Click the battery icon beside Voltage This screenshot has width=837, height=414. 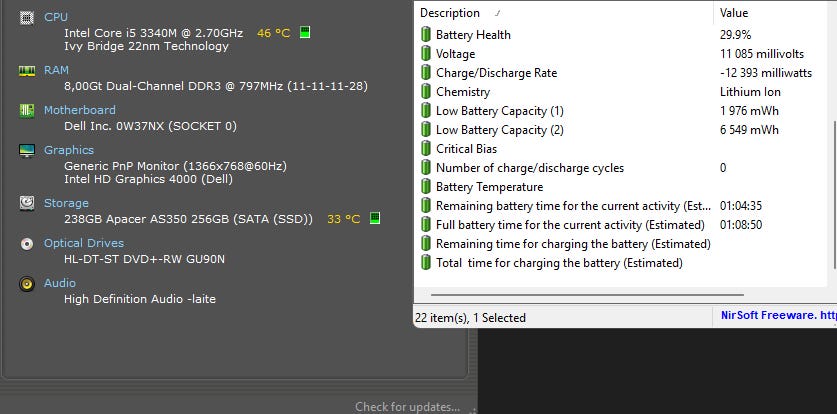425,54
